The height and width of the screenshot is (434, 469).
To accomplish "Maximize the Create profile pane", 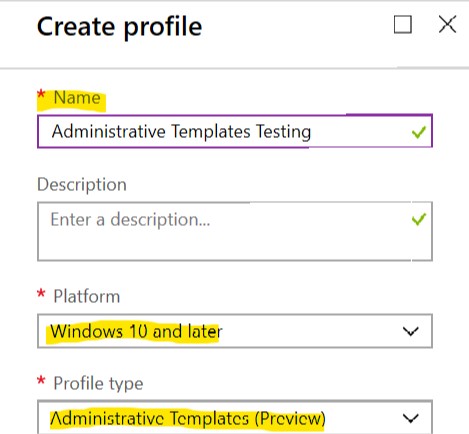I will pyautogui.click(x=403, y=25).
